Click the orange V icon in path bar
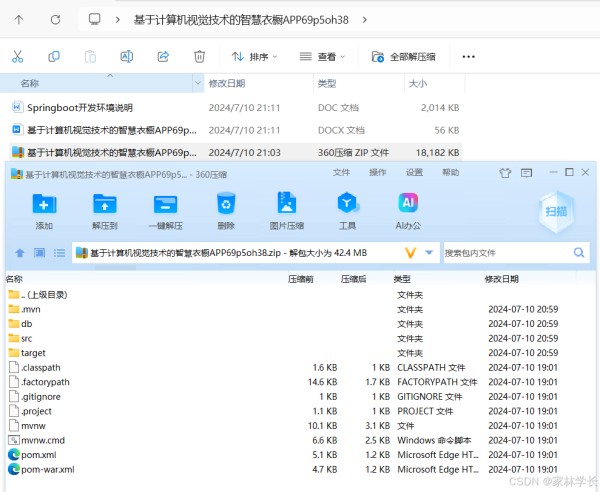The width and height of the screenshot is (600, 492). (x=410, y=253)
